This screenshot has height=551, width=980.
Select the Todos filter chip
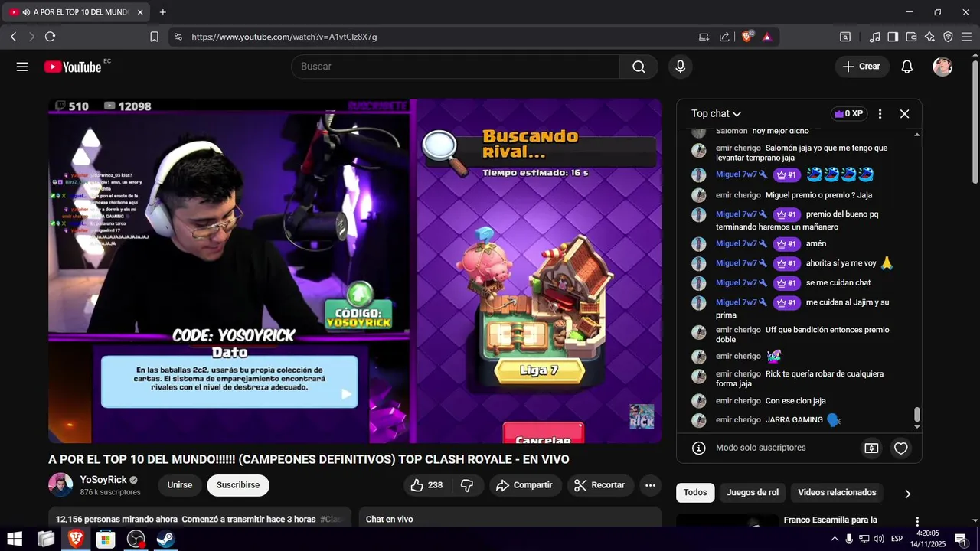(695, 492)
